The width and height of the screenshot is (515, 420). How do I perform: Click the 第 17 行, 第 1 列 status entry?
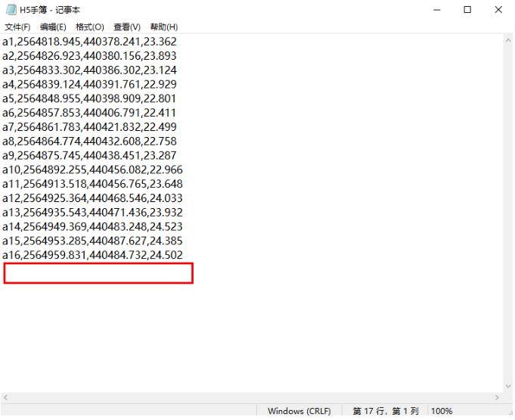tap(385, 411)
